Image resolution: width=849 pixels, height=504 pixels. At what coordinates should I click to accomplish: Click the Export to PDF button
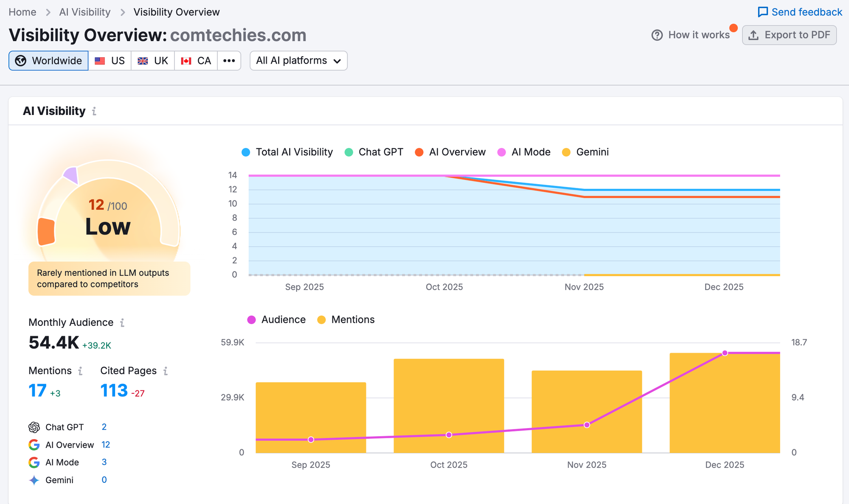click(x=789, y=35)
